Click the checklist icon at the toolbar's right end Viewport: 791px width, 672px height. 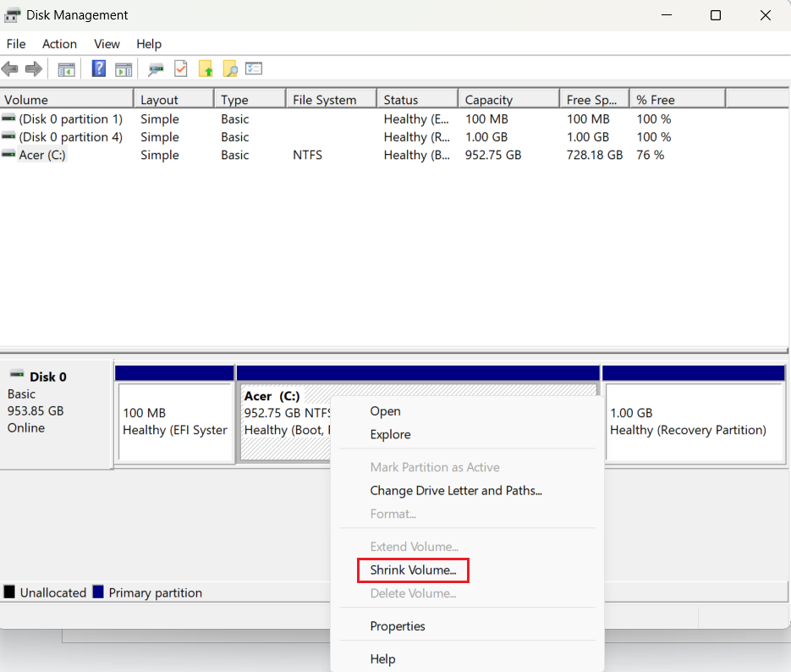click(x=253, y=69)
